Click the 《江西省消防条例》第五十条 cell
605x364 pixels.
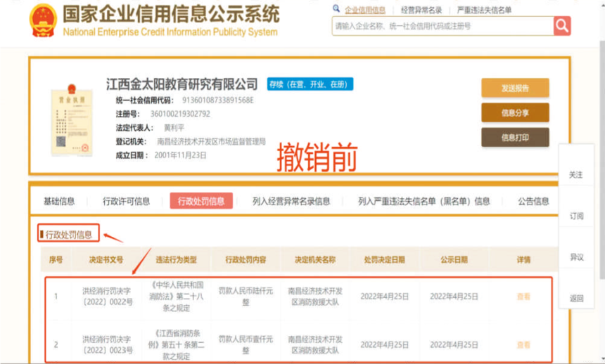[x=177, y=345]
